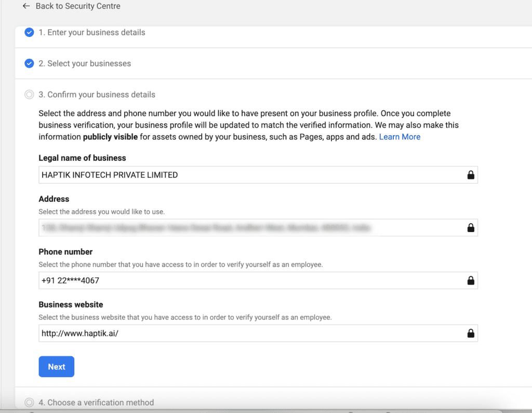Click the lock icon on the Address field
Viewport: 532px width, 413px height.
(471, 227)
